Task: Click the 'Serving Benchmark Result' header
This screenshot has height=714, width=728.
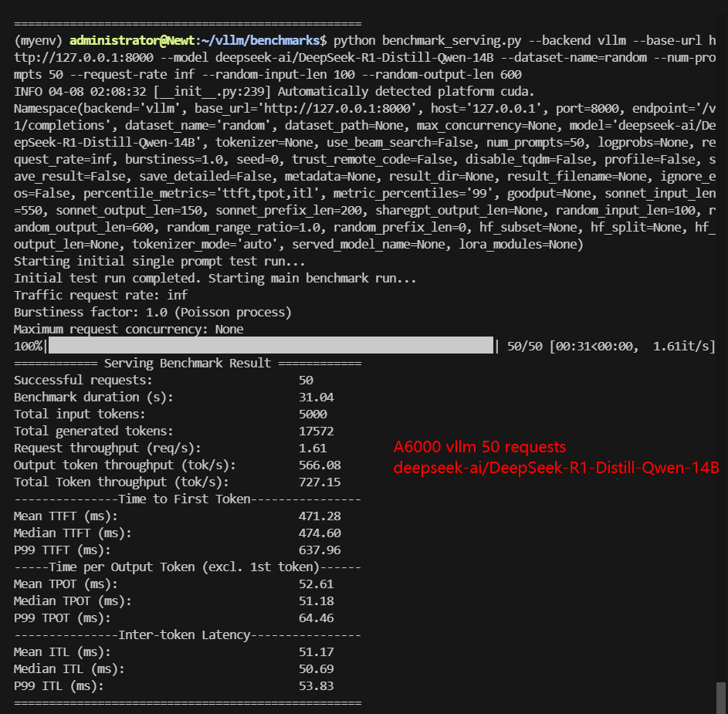Action: click(188, 363)
